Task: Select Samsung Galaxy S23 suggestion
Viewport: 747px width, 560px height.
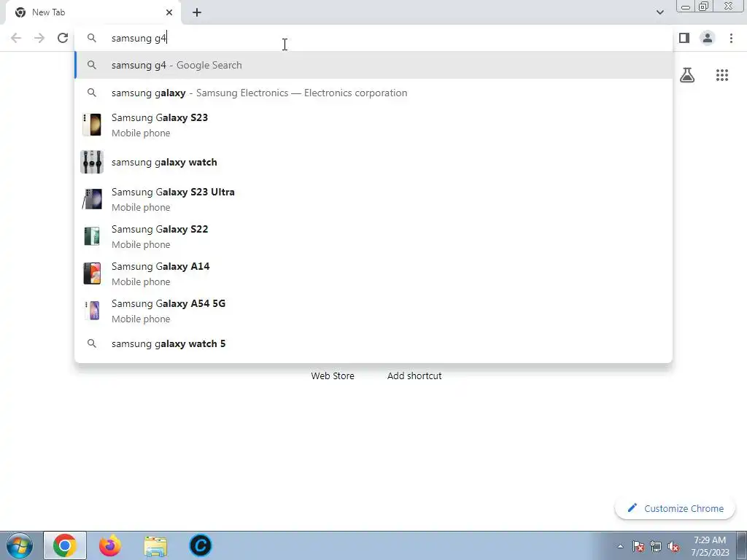Action: pyautogui.click(x=373, y=125)
